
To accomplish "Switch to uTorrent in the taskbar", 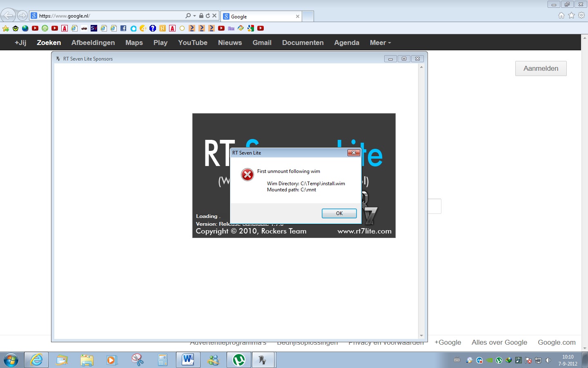I will (238, 360).
